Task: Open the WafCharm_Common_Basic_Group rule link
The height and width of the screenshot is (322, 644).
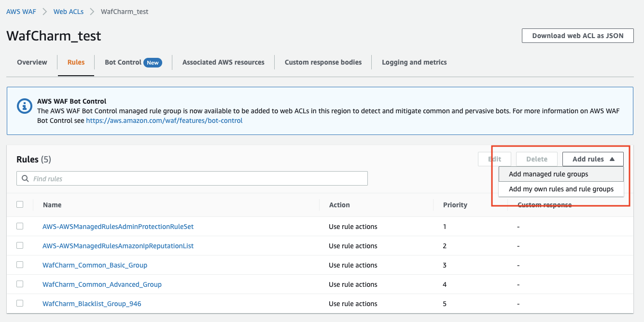Action: coord(95,265)
